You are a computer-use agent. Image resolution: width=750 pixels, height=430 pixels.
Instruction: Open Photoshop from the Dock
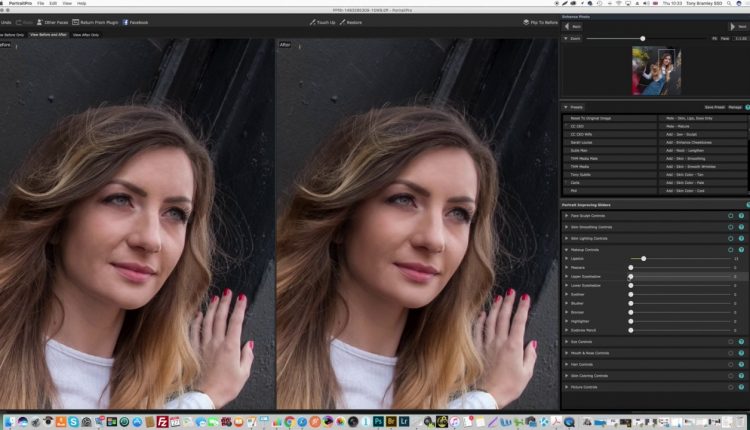click(378, 421)
